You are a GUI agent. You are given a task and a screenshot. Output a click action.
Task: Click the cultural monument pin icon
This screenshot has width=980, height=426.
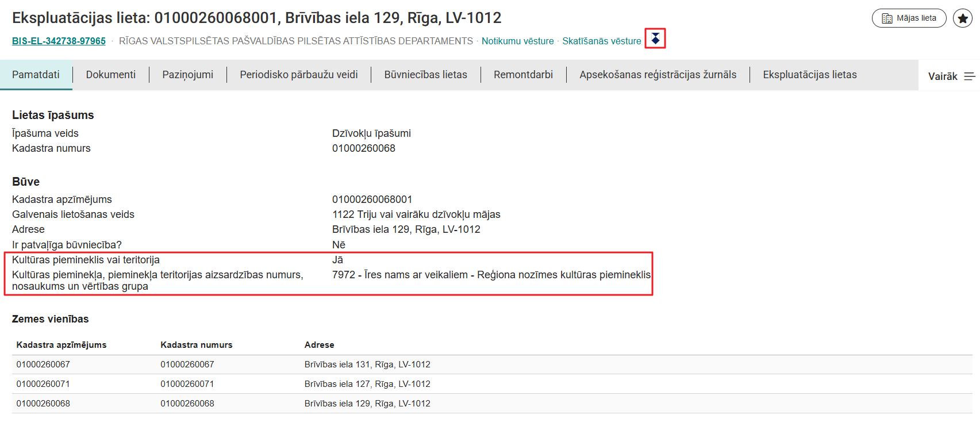tap(655, 39)
